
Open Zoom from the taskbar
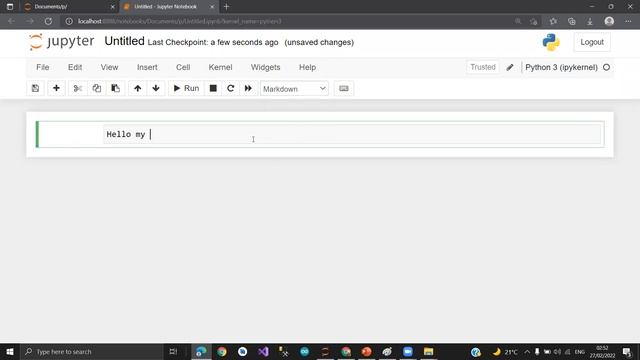coord(408,351)
